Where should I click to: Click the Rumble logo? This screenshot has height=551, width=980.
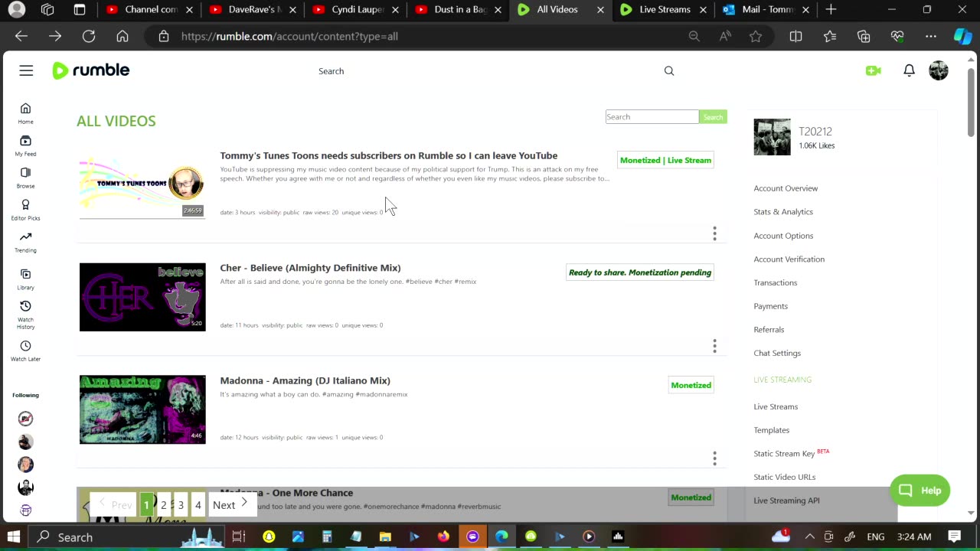[90, 70]
